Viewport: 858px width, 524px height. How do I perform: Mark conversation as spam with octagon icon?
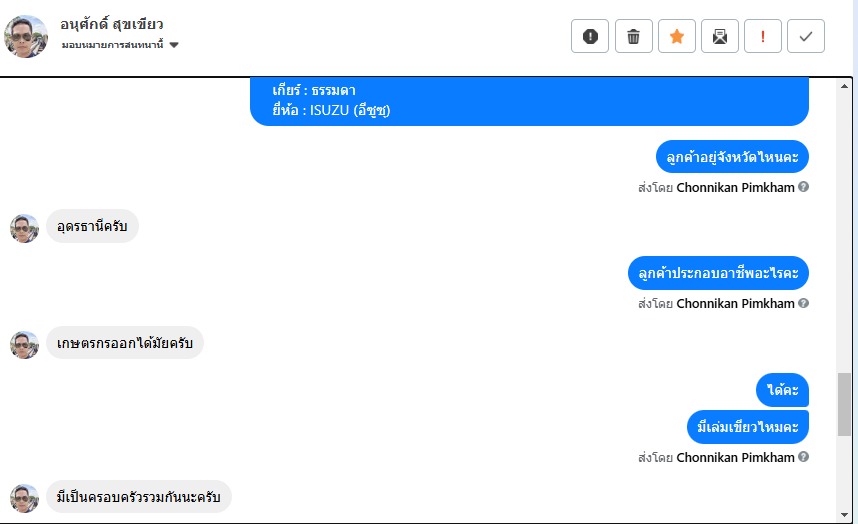tap(590, 37)
